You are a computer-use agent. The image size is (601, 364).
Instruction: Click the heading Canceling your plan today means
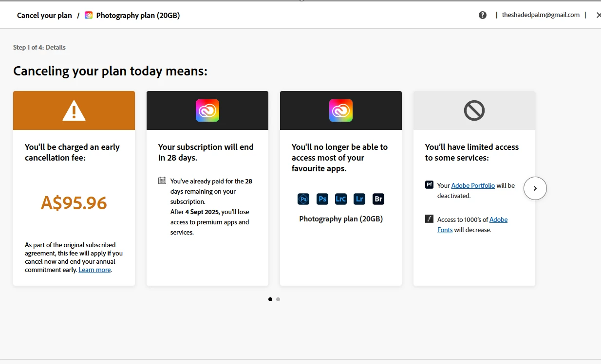coord(110,71)
